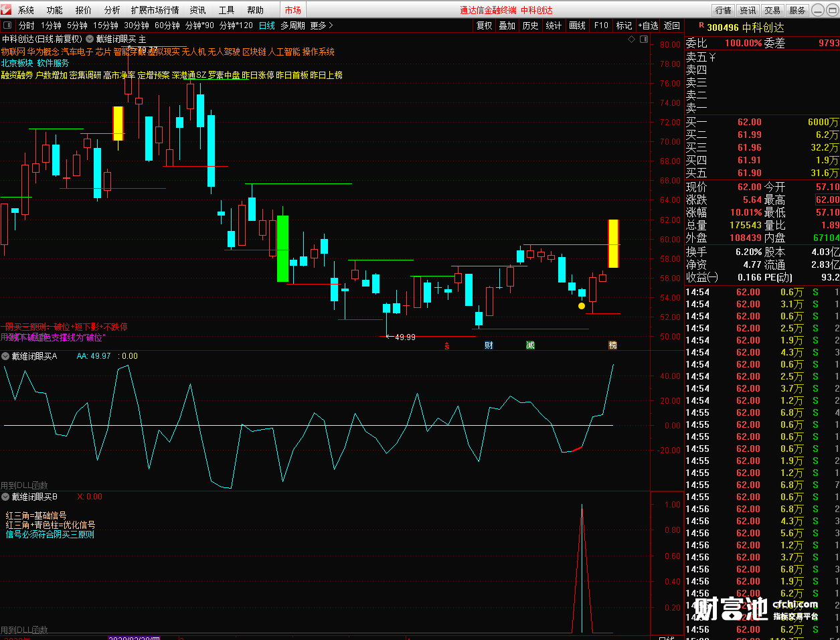This screenshot has height=640, width=840.
Task: Click the red S marker below chart
Action: pyautogui.click(x=447, y=345)
